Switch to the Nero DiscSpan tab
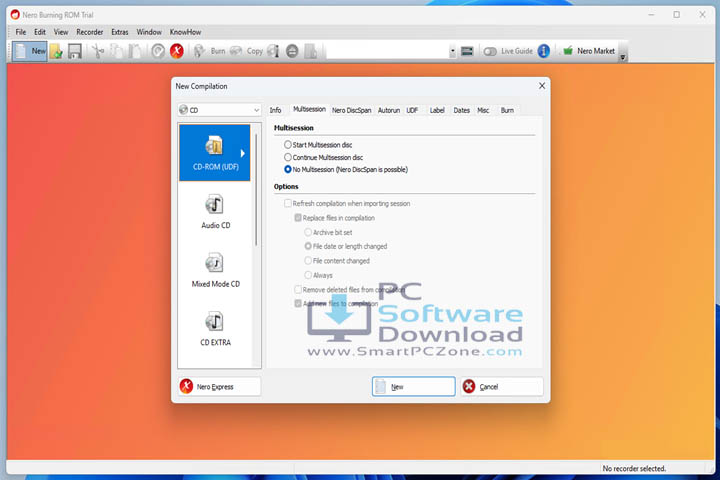720x480 pixels. click(x=351, y=110)
